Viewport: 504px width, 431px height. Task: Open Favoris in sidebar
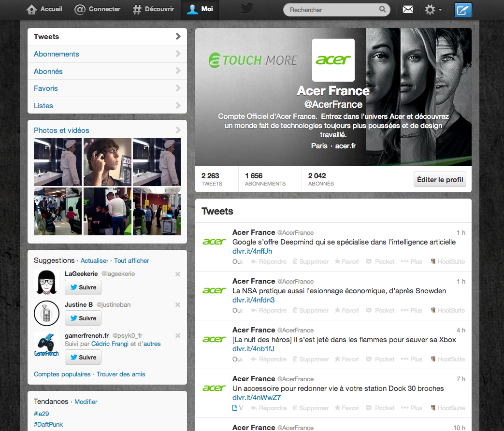(x=107, y=88)
